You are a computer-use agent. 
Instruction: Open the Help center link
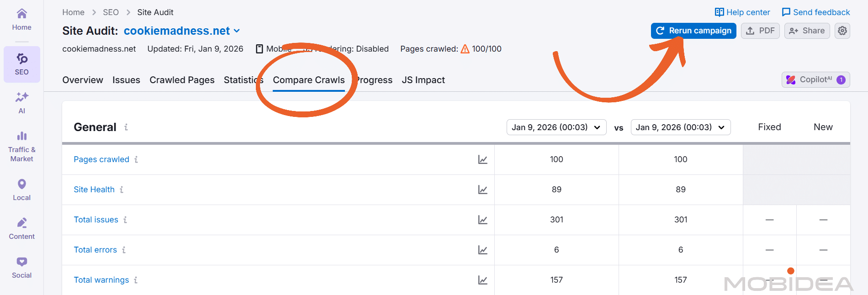point(742,12)
